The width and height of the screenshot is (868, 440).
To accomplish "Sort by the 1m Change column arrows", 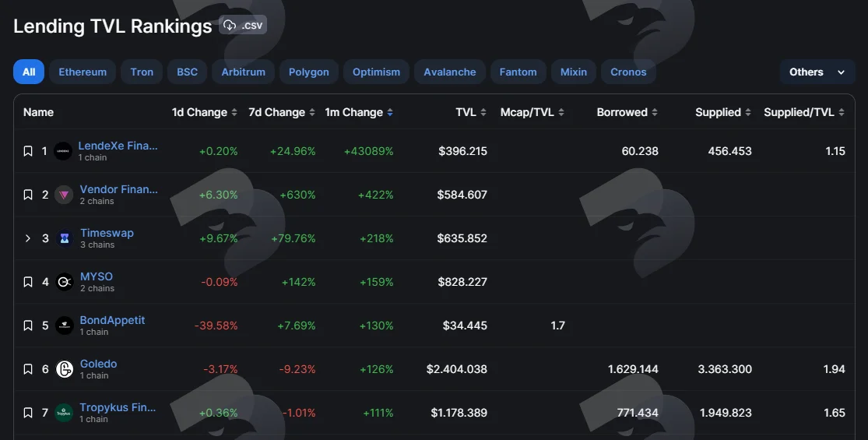I will click(x=390, y=112).
